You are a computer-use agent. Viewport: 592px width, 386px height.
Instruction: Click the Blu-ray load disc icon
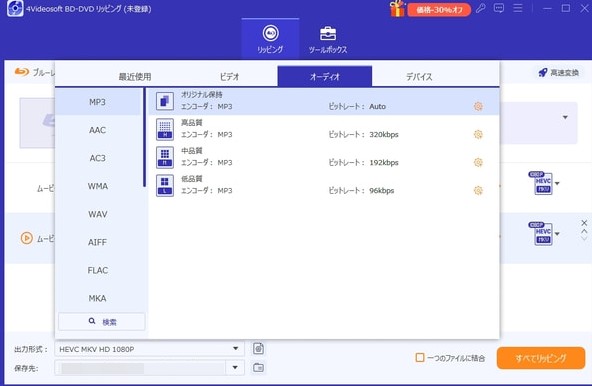(22, 72)
